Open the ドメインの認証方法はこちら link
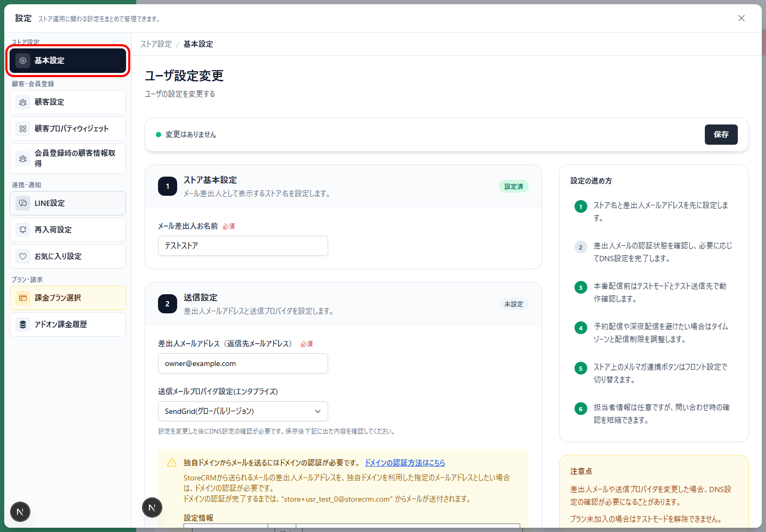Viewport: 766px width, 532px height. [x=405, y=463]
